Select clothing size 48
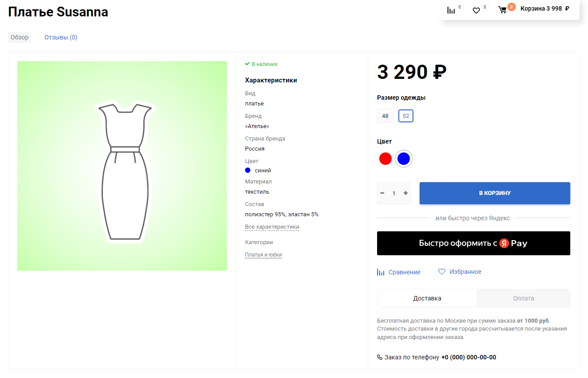 [385, 116]
